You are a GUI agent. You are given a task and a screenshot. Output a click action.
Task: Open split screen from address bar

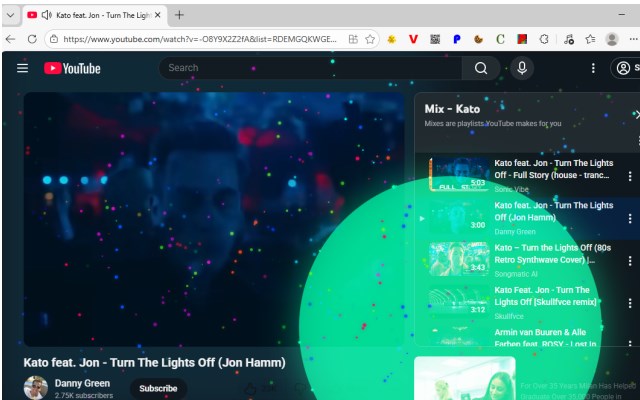point(353,39)
